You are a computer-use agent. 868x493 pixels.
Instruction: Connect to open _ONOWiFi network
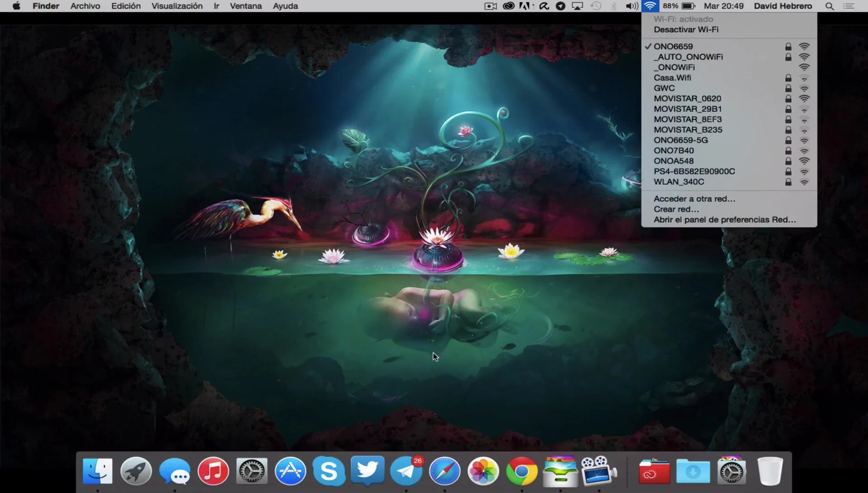(729, 67)
